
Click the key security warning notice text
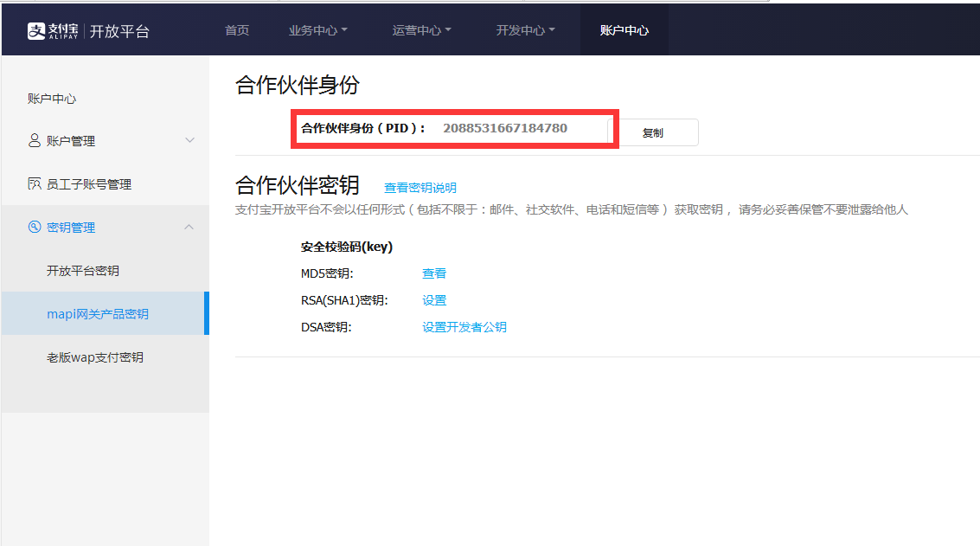(x=571, y=209)
